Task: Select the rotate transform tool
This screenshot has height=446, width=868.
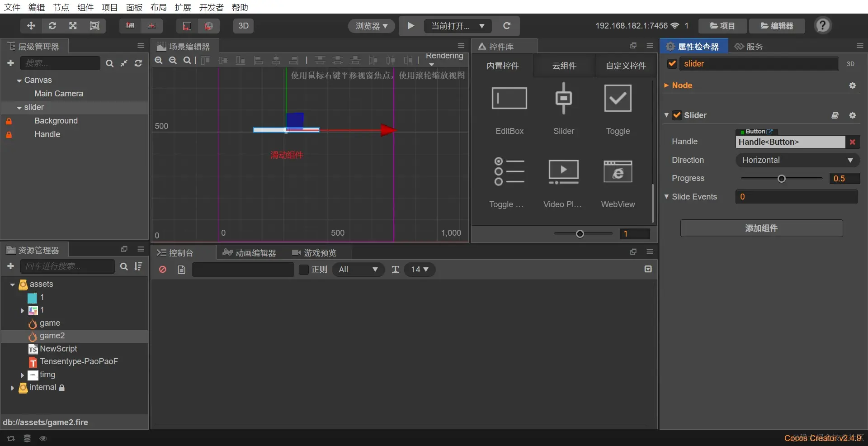Action: [x=52, y=26]
